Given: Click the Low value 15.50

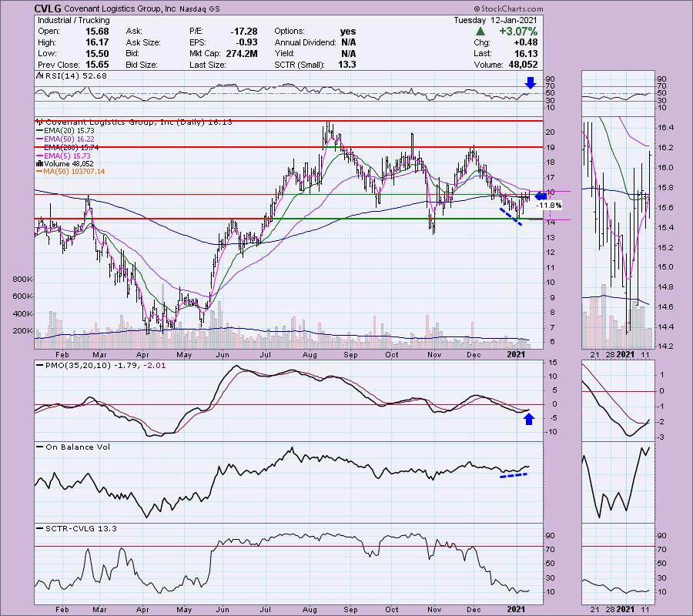Looking at the screenshot, I should 97,53.
